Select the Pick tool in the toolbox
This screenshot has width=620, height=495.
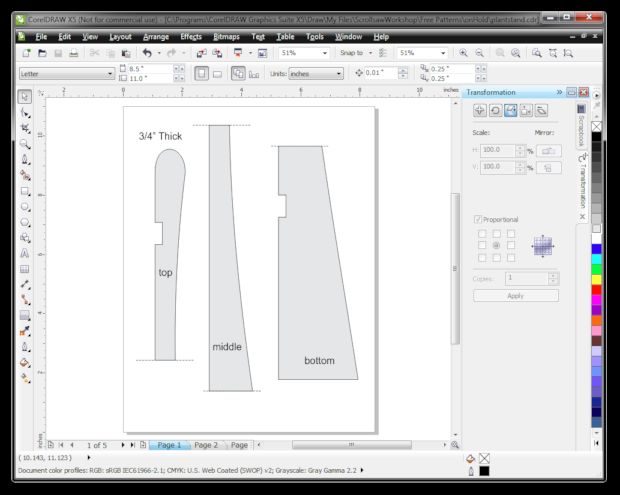tap(25, 97)
